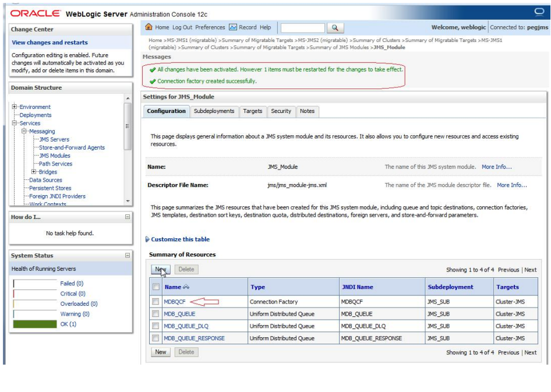Click Previous above the table
The width and height of the screenshot is (551, 392).
(x=508, y=270)
